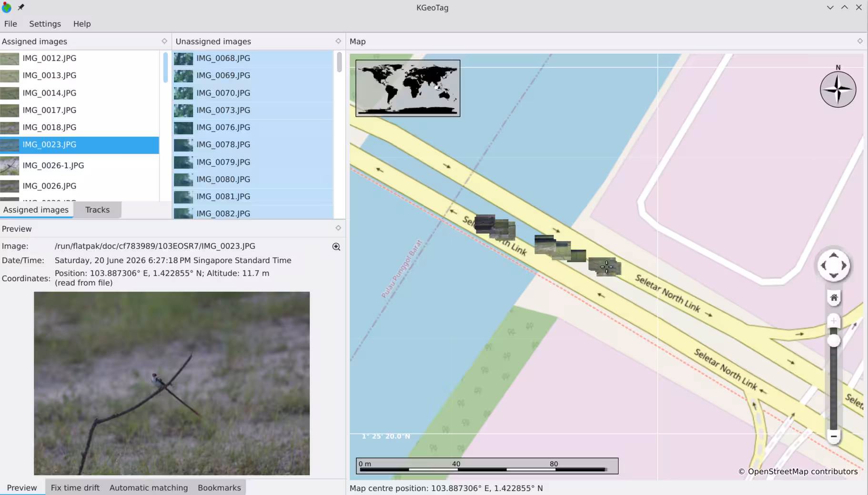The height and width of the screenshot is (495, 868).
Task: Select IMG_0012.JPG in assigned images
Action: (x=80, y=58)
